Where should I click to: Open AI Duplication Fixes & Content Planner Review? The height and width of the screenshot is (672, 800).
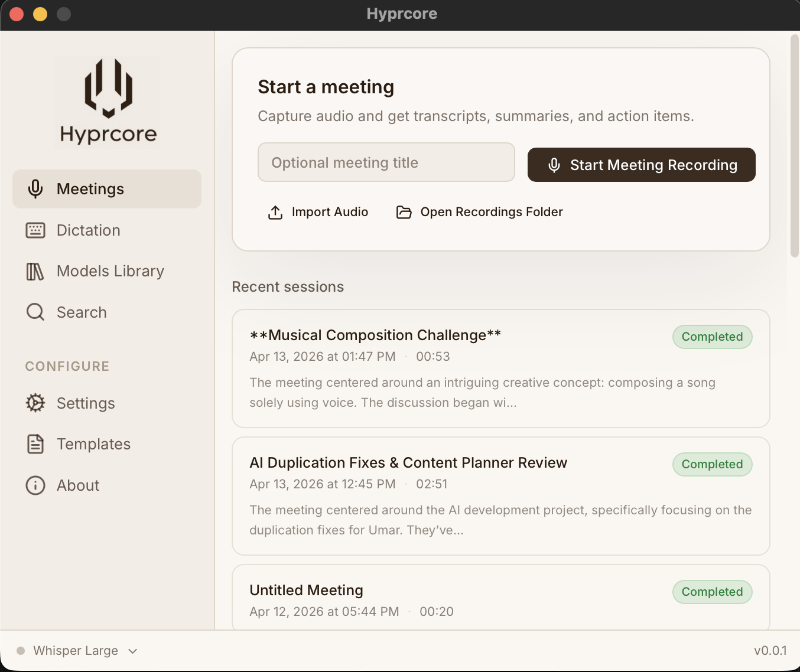point(501,496)
